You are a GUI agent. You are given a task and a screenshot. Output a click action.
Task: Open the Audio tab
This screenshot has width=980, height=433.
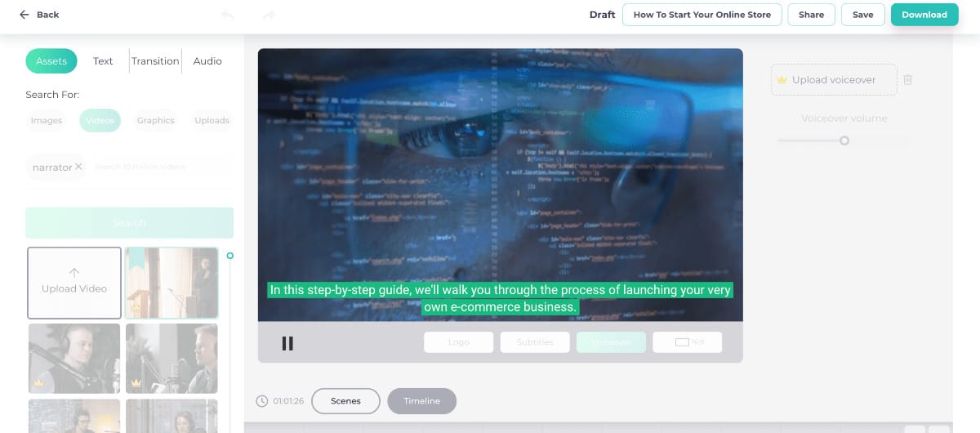(x=207, y=61)
